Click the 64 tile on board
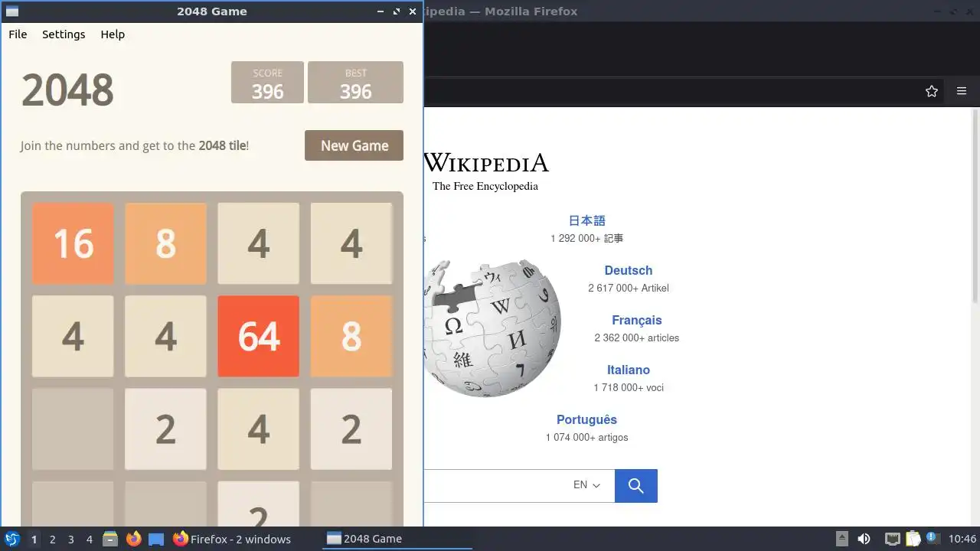The height and width of the screenshot is (551, 980). (259, 337)
